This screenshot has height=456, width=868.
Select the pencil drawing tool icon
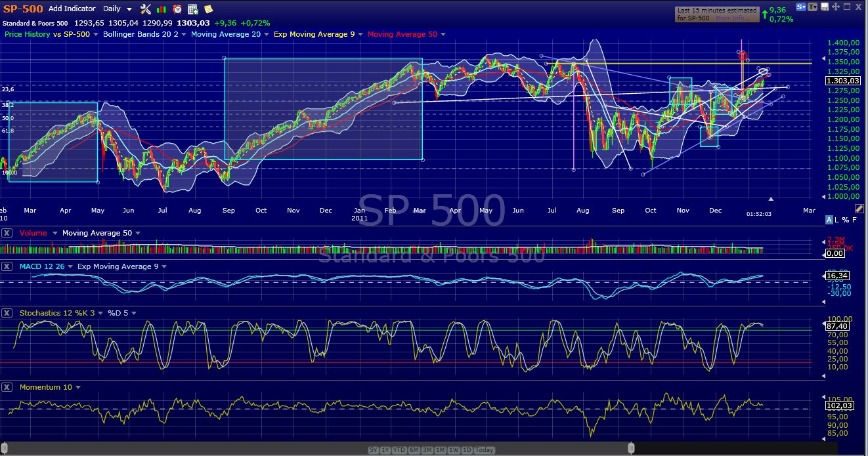tap(860, 209)
